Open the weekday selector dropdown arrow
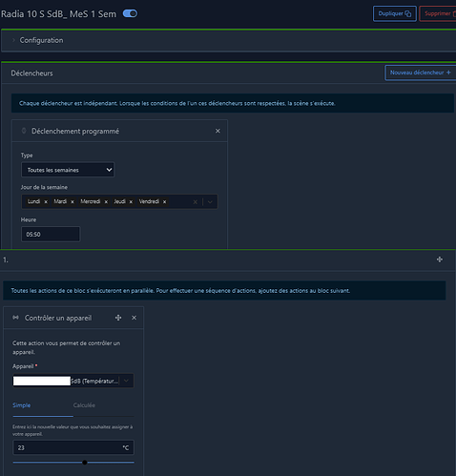 210,202
